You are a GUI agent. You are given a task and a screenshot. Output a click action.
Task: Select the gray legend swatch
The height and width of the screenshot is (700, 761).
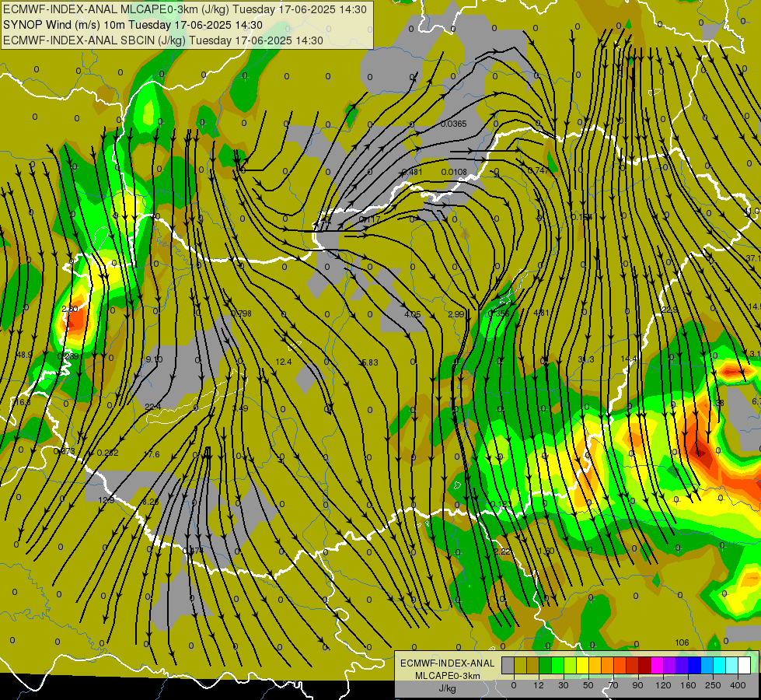508,665
